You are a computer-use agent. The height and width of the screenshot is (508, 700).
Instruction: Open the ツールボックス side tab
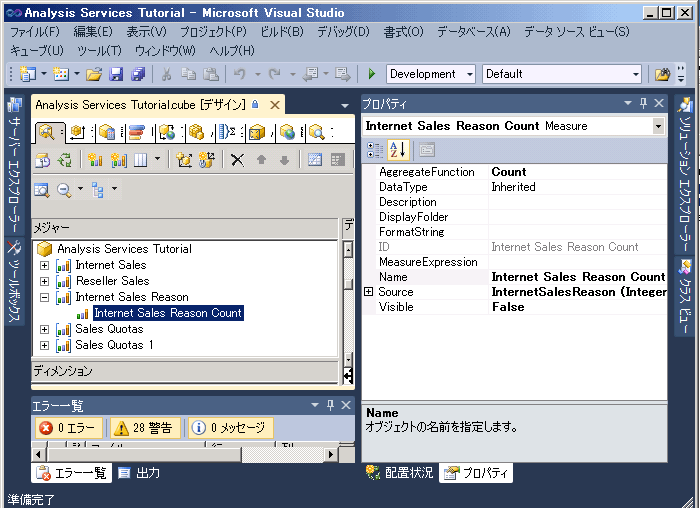(x=15, y=282)
